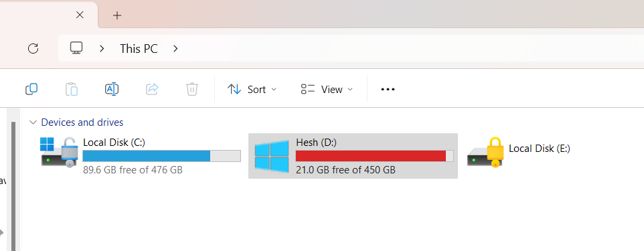This screenshot has width=644, height=251.
Task: Click This PC in the address breadcrumb
Action: click(x=139, y=48)
